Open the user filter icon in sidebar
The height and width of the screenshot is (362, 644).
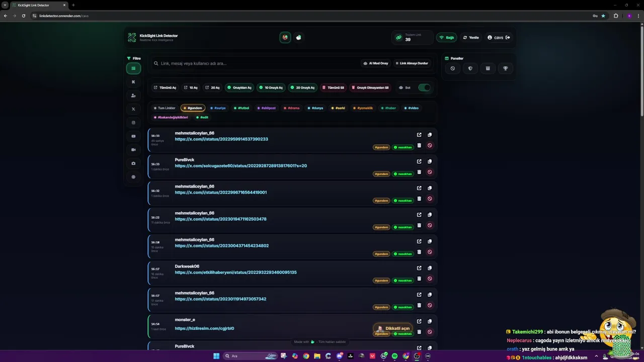click(133, 96)
